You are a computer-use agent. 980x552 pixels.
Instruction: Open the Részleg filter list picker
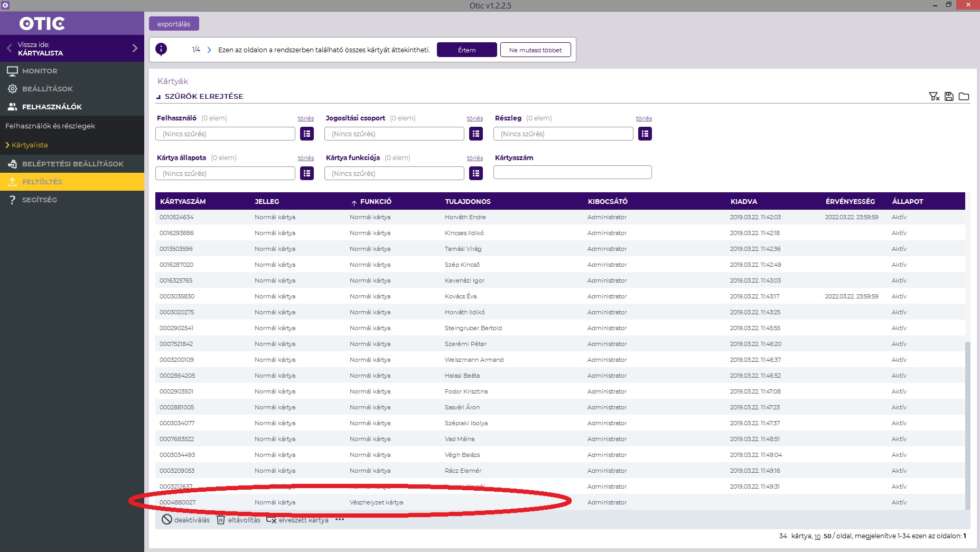[x=645, y=134]
